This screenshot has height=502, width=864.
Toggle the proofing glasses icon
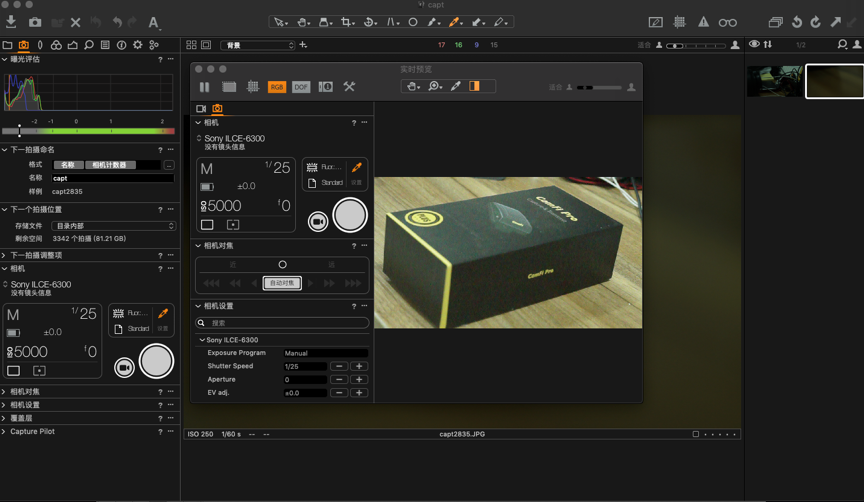727,23
